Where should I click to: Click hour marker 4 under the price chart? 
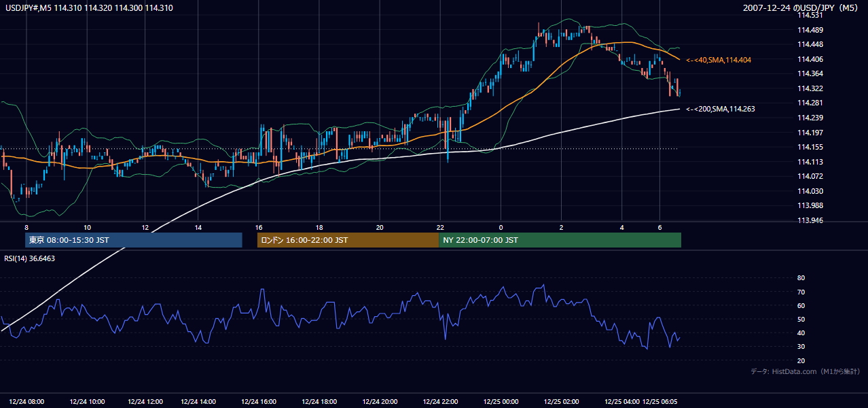(x=622, y=227)
